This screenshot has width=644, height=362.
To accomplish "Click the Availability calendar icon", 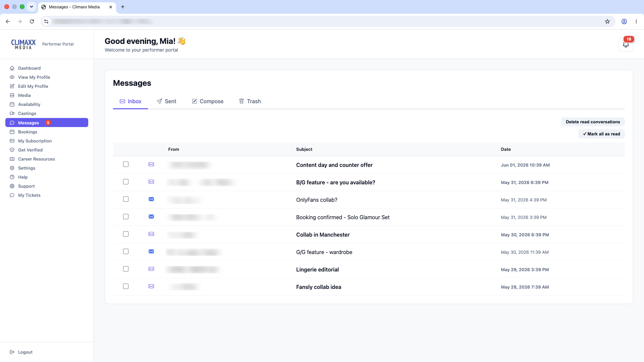I will 12,104.
